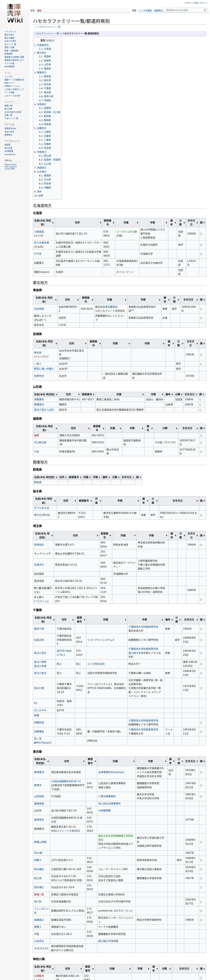
Task: Sort 北海道 table by 郵便番号 arrow
Action: click(x=113, y=223)
